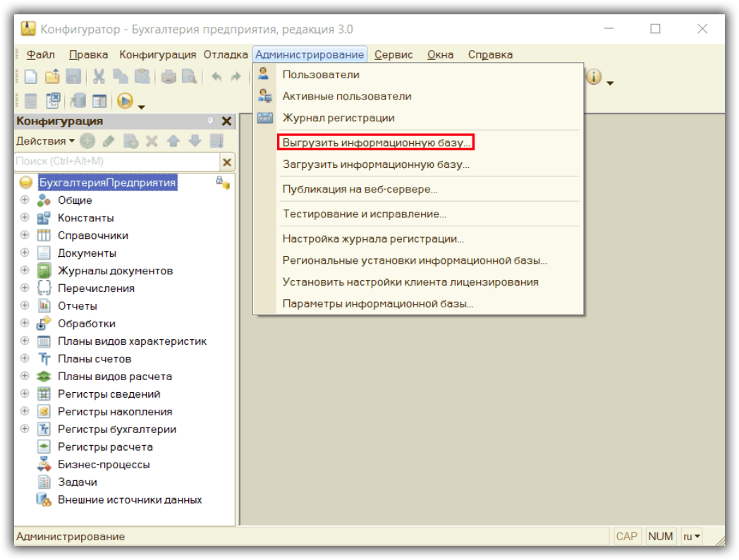
Task: Select Выгрузить информационную базу menu item
Action: (x=375, y=142)
